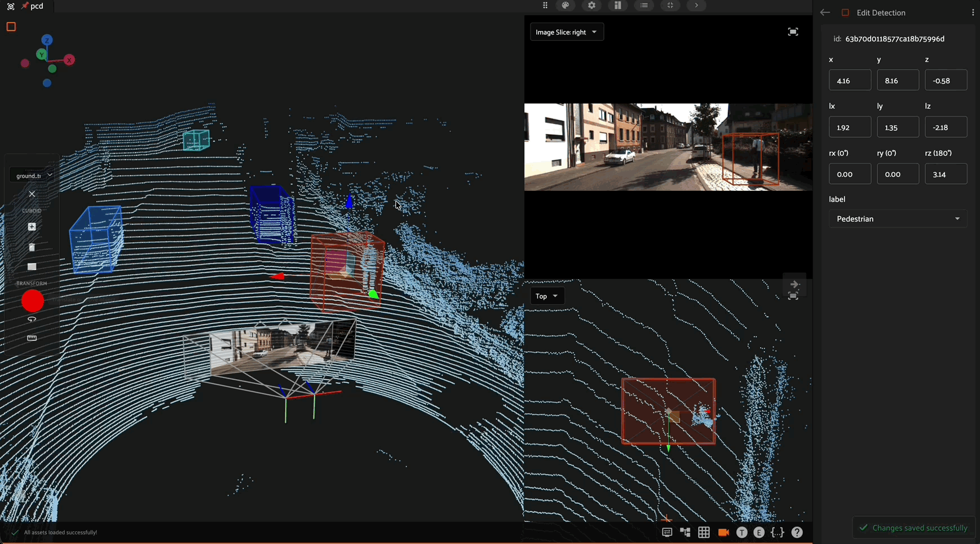Toggle the grid icon in the bottom status bar
The image size is (980, 544).
point(704,532)
